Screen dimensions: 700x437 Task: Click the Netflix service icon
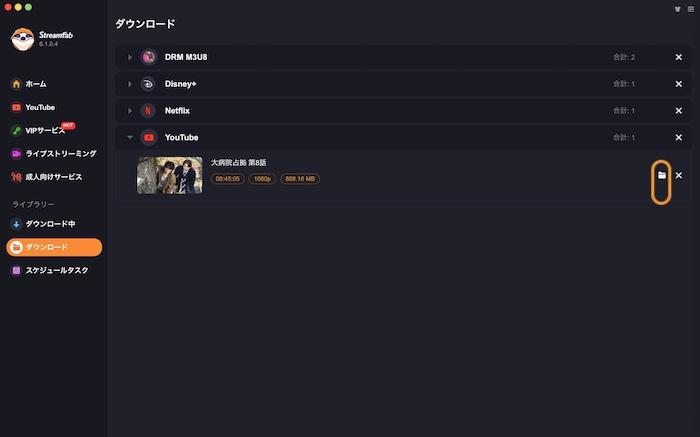(x=148, y=111)
